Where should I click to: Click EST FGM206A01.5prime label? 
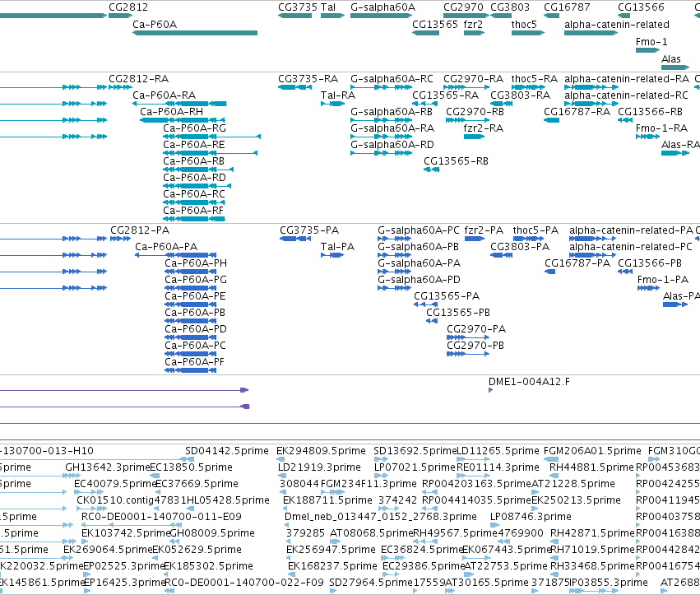click(592, 451)
